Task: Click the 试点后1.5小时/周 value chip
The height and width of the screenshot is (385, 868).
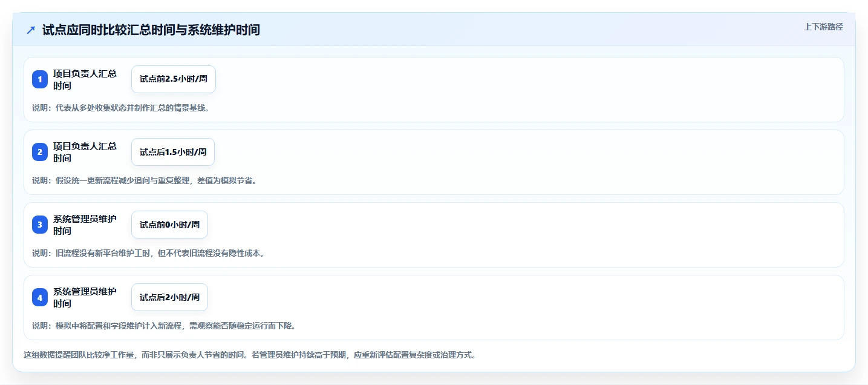Action: tap(173, 152)
